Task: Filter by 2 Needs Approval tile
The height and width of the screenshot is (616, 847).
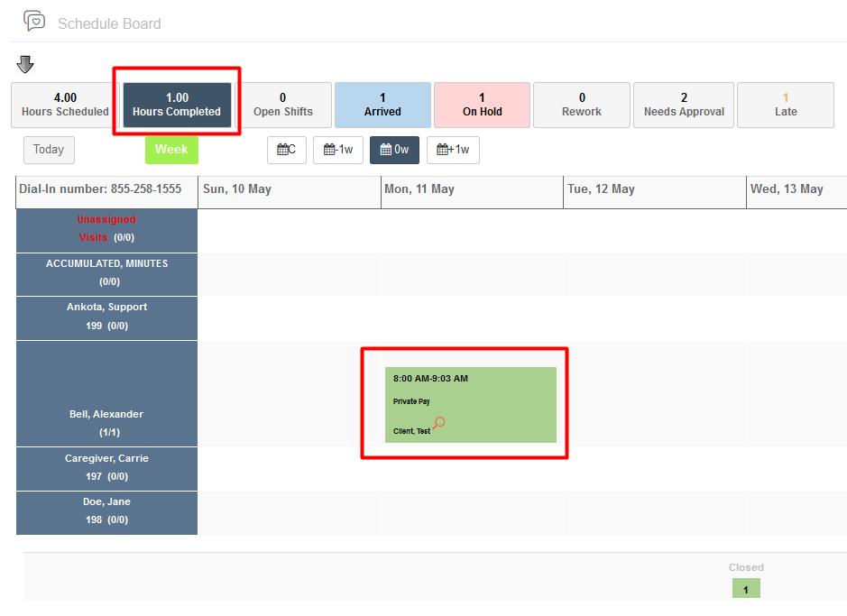Action: point(684,105)
